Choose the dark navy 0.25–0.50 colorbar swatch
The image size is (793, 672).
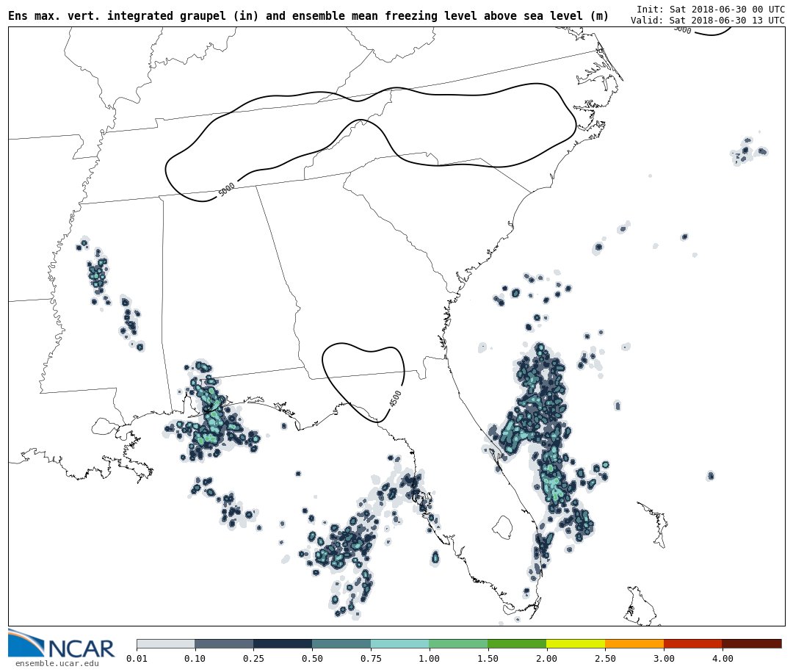pyautogui.click(x=283, y=643)
